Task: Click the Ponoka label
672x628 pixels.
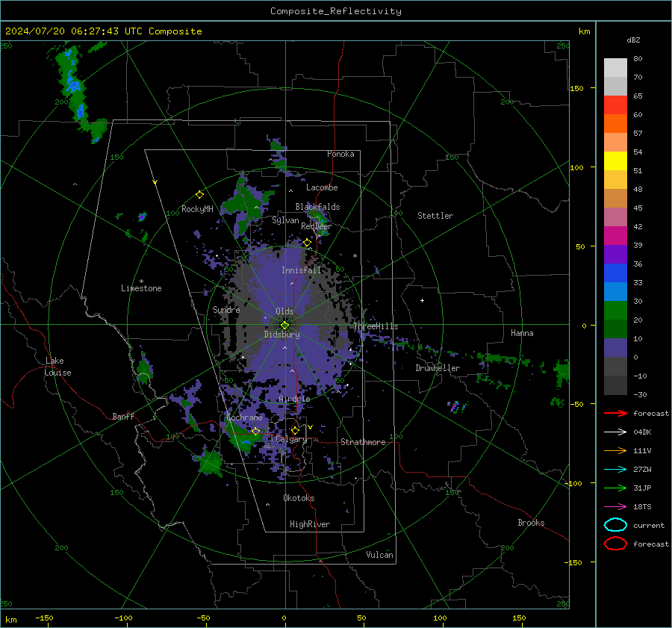Action: [340, 154]
